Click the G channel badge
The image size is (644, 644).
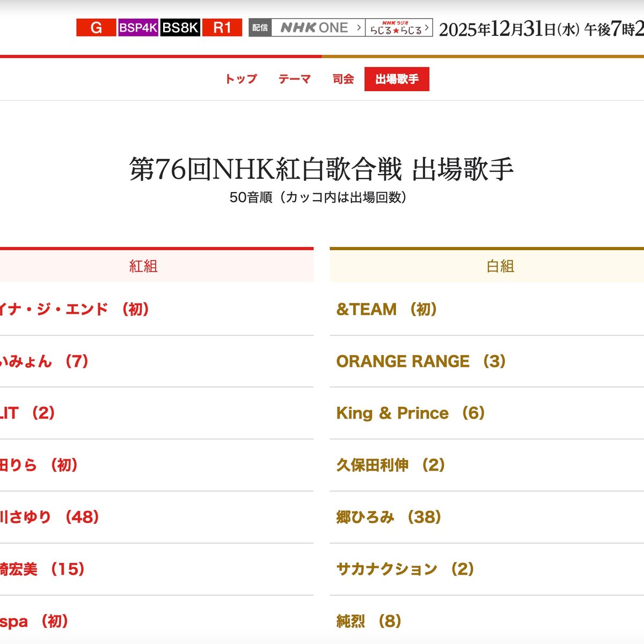tap(97, 28)
